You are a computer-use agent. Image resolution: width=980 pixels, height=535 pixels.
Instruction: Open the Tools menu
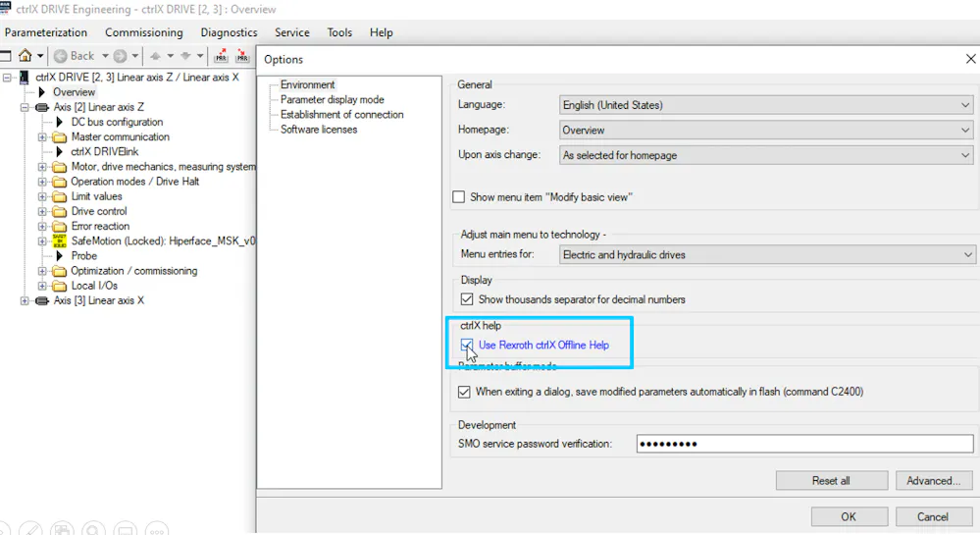pyautogui.click(x=339, y=32)
